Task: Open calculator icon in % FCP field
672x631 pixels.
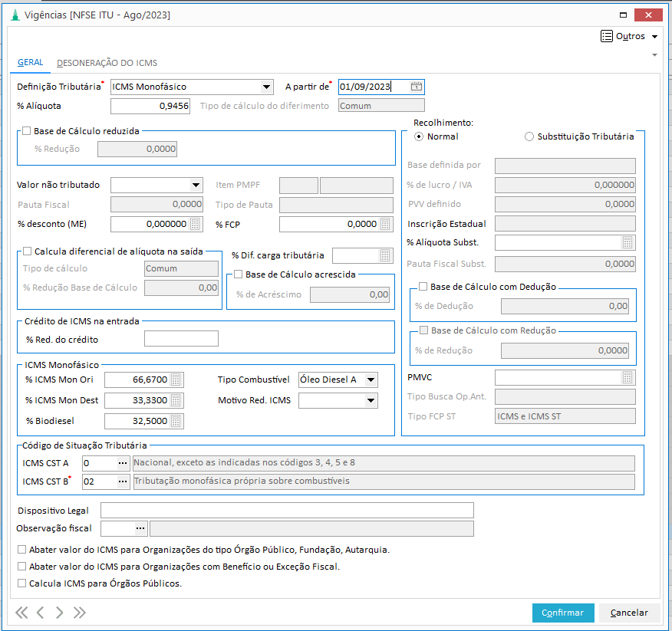Action: click(x=385, y=224)
